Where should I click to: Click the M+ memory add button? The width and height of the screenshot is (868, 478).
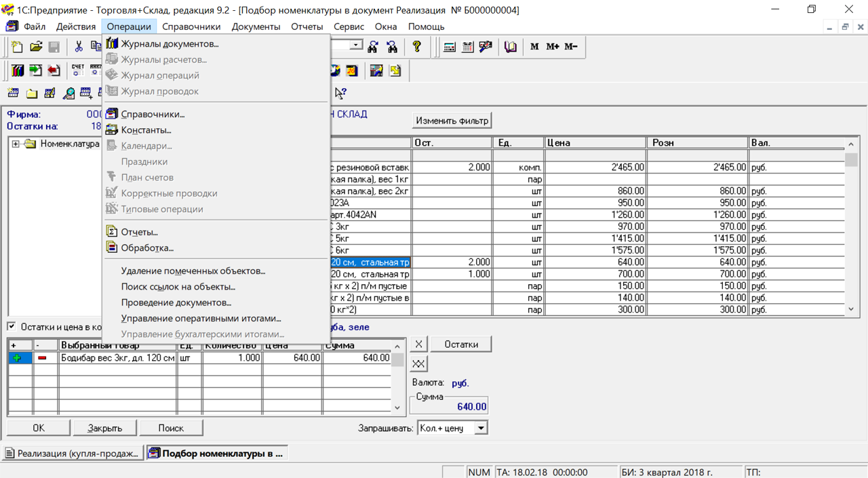point(553,47)
